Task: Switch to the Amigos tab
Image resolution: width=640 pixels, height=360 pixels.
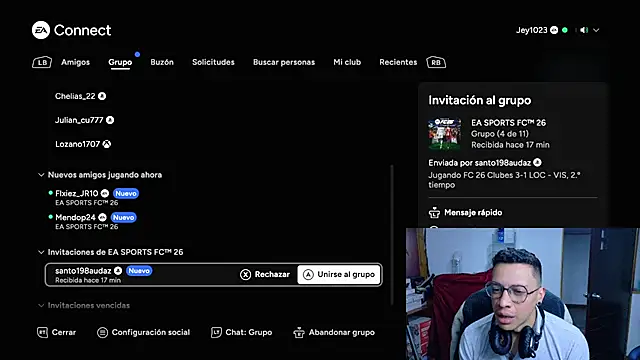Action: [x=76, y=62]
